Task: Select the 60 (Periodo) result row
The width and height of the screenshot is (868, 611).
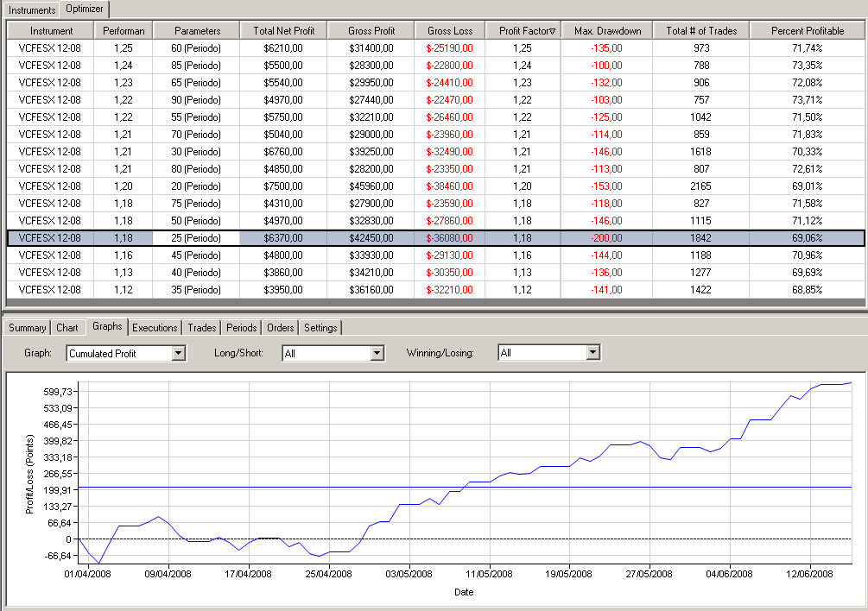Action: pyautogui.click(x=197, y=48)
